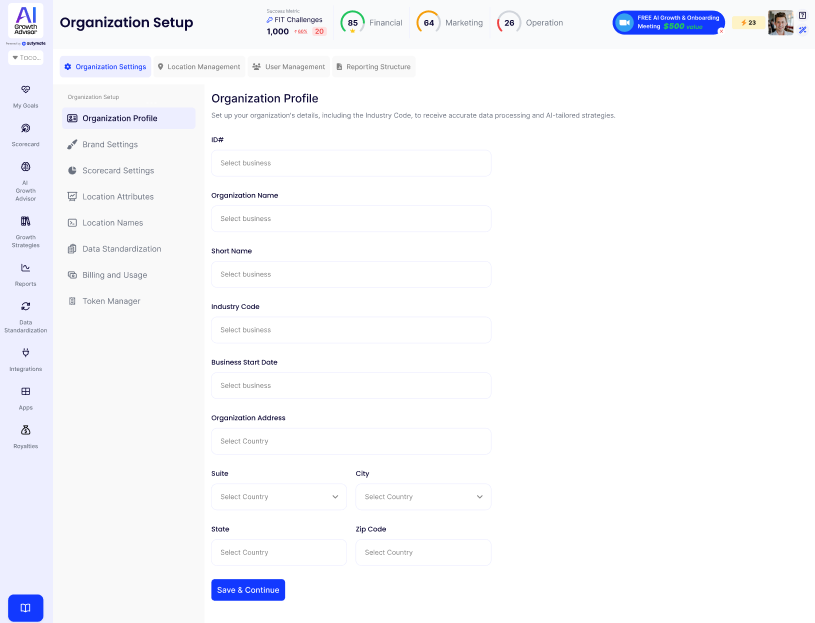This screenshot has height=623, width=815.
Task: Expand the City dropdown
Action: coord(423,497)
